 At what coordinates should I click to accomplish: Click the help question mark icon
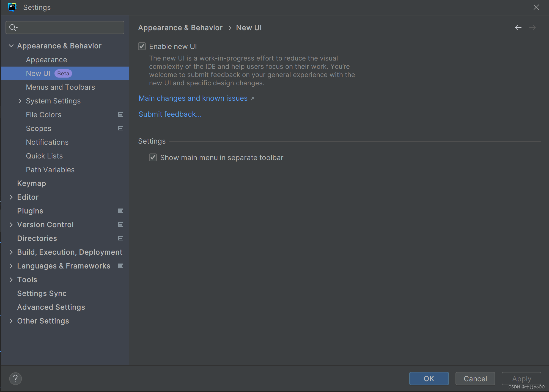pyautogui.click(x=15, y=379)
